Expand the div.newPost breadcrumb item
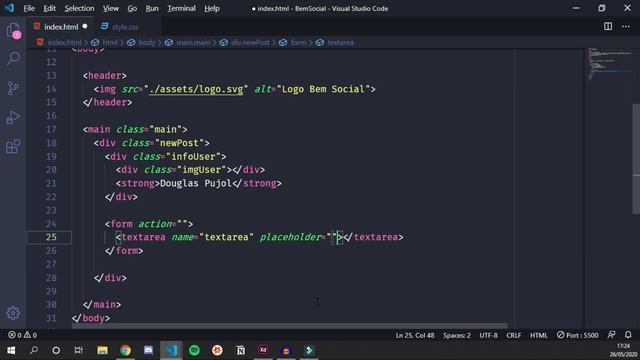This screenshot has height=360, width=640. [250, 42]
